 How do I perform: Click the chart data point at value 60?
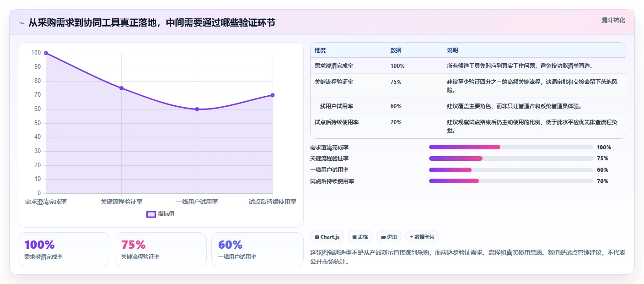[x=197, y=109]
